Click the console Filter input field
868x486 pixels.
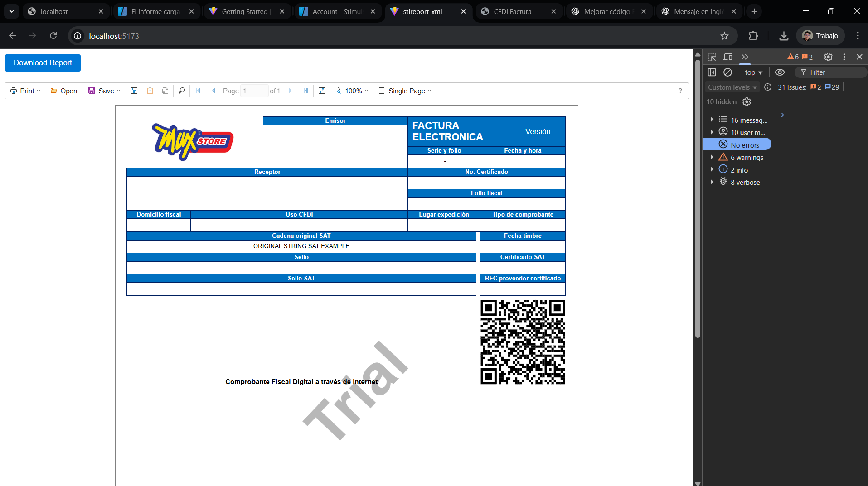coord(834,72)
